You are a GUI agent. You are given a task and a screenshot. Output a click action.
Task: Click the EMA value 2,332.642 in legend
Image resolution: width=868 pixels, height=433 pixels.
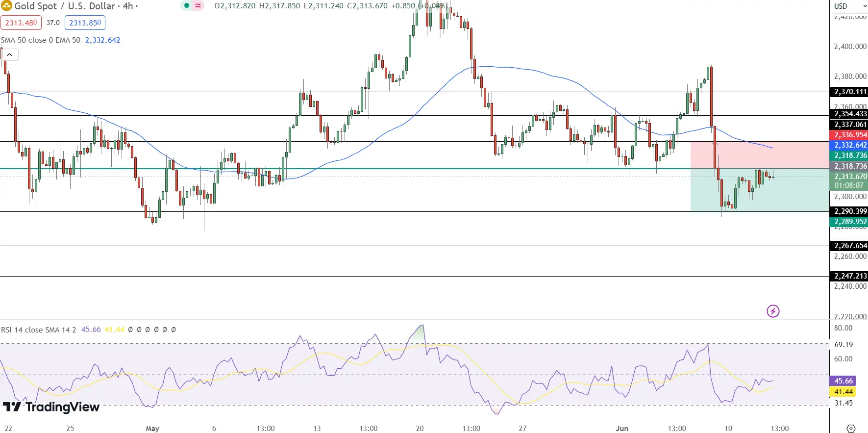point(102,40)
